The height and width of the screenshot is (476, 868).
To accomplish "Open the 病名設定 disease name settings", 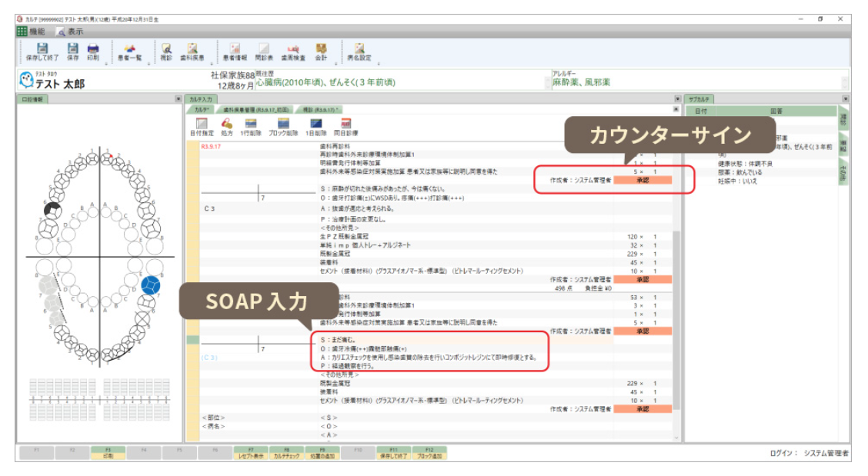I will click(359, 52).
